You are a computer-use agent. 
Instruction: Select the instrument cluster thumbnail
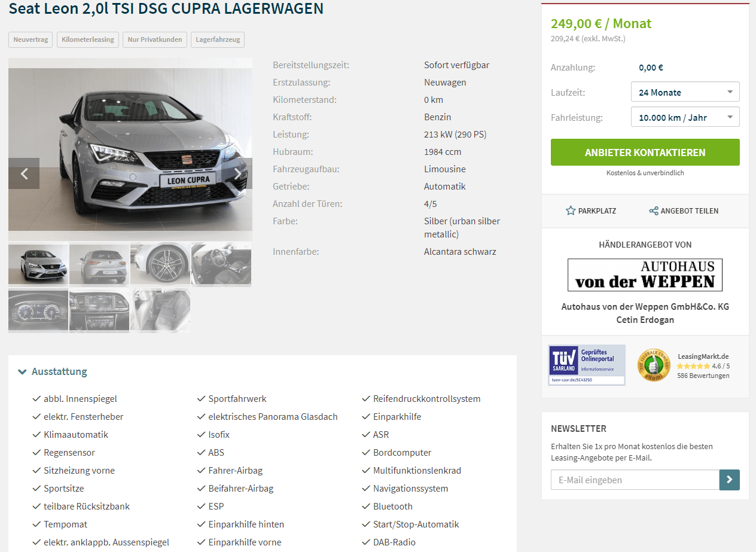click(x=38, y=310)
